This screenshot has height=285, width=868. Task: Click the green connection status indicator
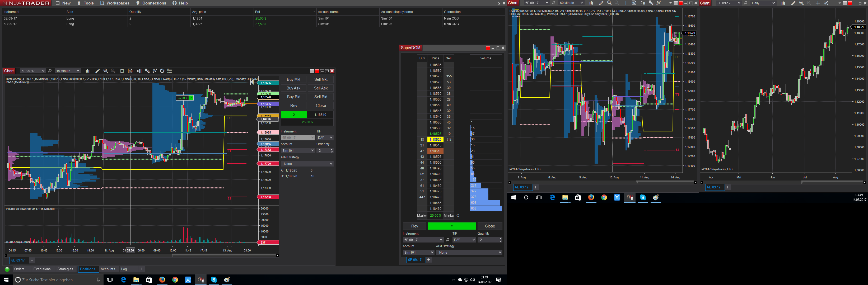(x=7, y=269)
